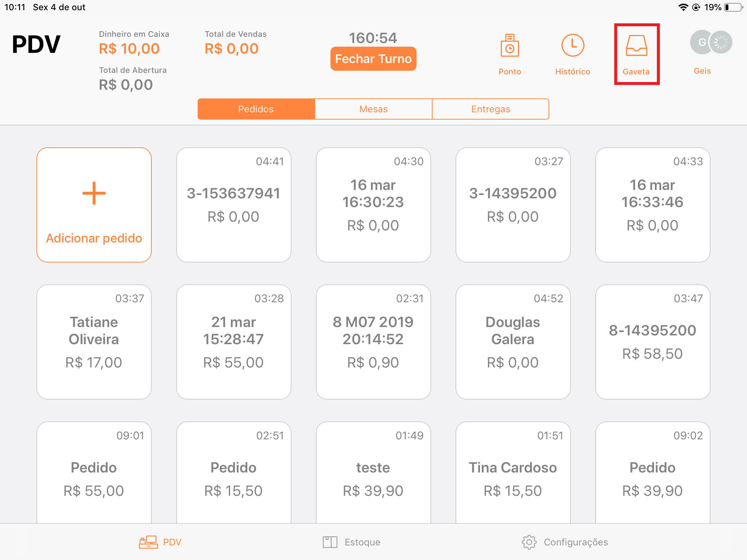Tap R$ 0,90 order amount
Viewport: 747px width, 560px height.
click(373, 362)
